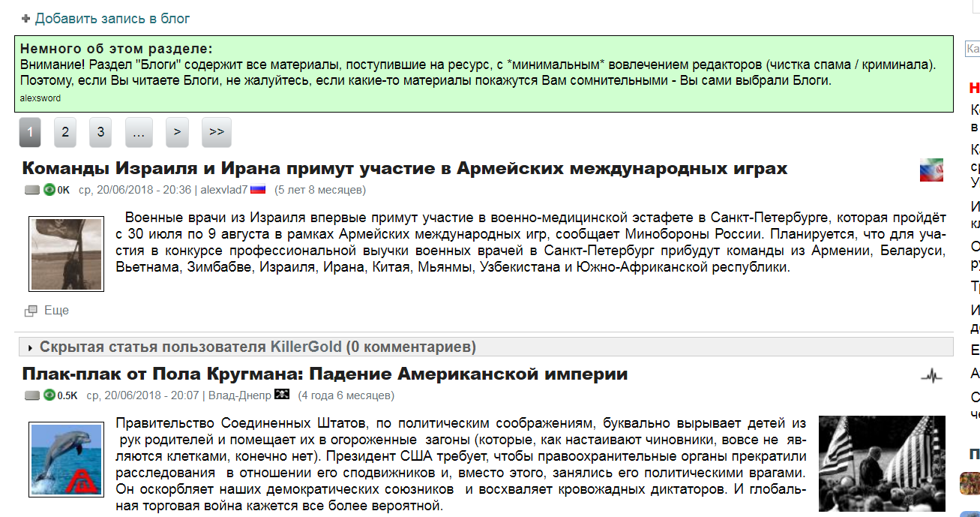Viewport: 980px width, 517px height.
Task: Click green eye views icon on Израиль-Иран article
Action: tap(49, 189)
